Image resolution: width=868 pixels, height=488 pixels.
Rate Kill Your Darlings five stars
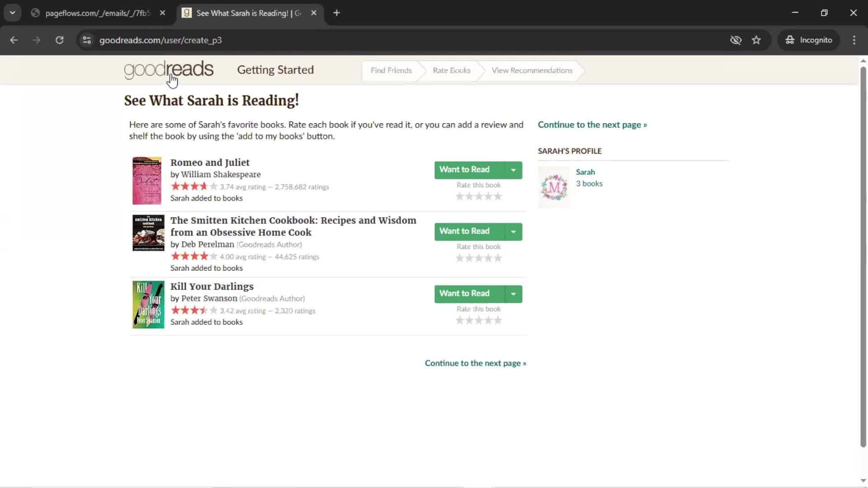pos(498,320)
